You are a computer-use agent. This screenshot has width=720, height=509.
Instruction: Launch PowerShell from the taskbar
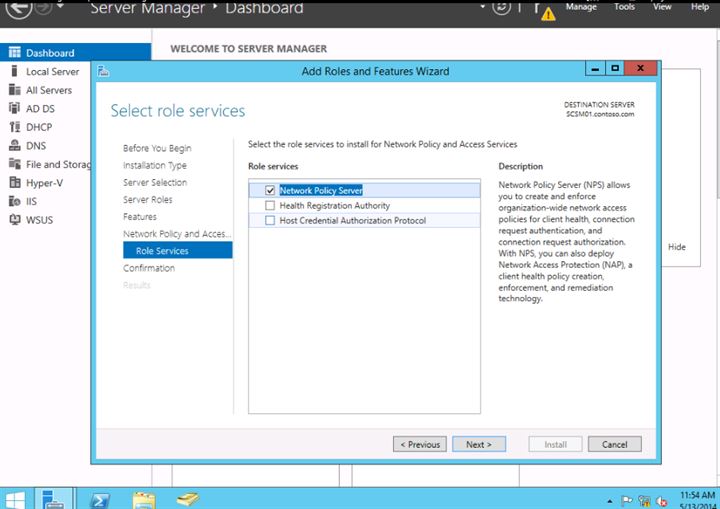99,500
